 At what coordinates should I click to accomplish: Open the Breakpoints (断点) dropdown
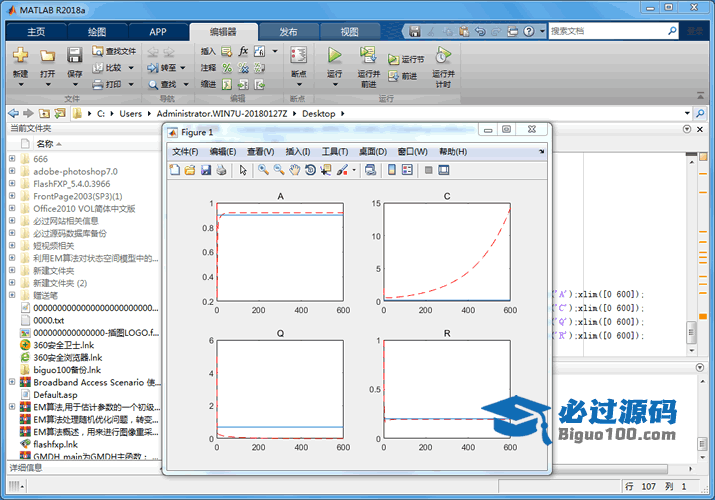coord(299,84)
